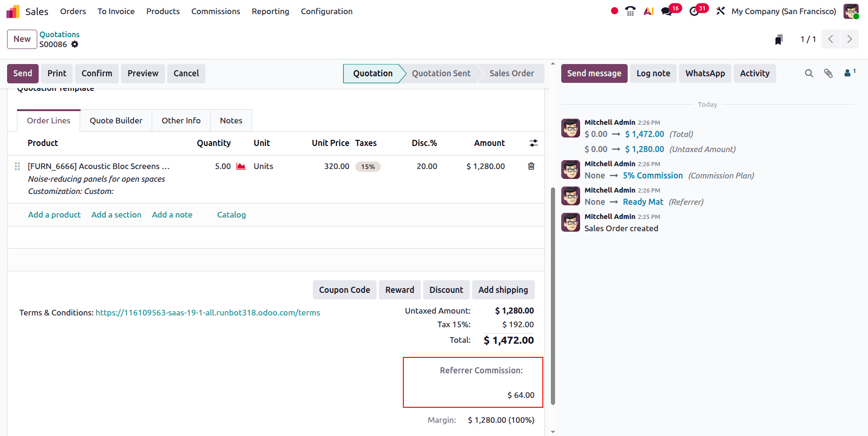Print the quotation

57,73
